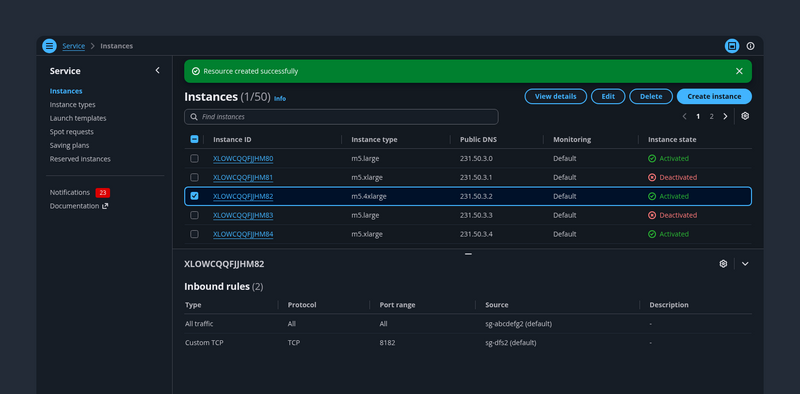Open Spot requests in sidebar
800x394 pixels.
pyautogui.click(x=71, y=132)
